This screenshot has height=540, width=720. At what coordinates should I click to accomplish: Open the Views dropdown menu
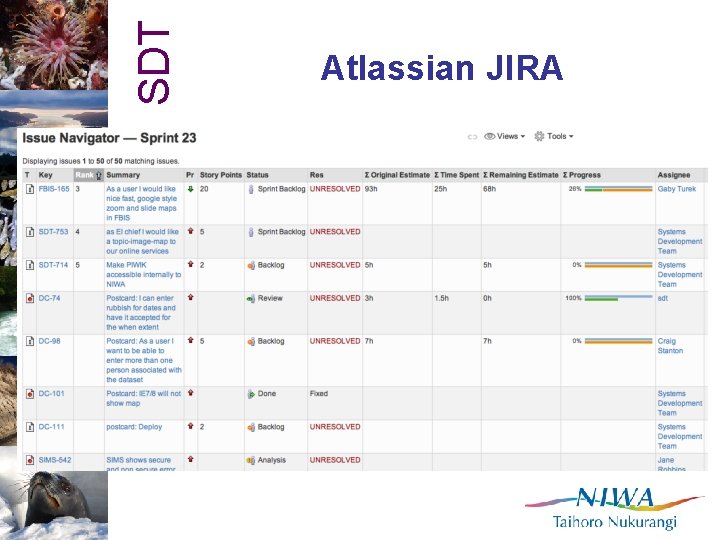tap(505, 136)
